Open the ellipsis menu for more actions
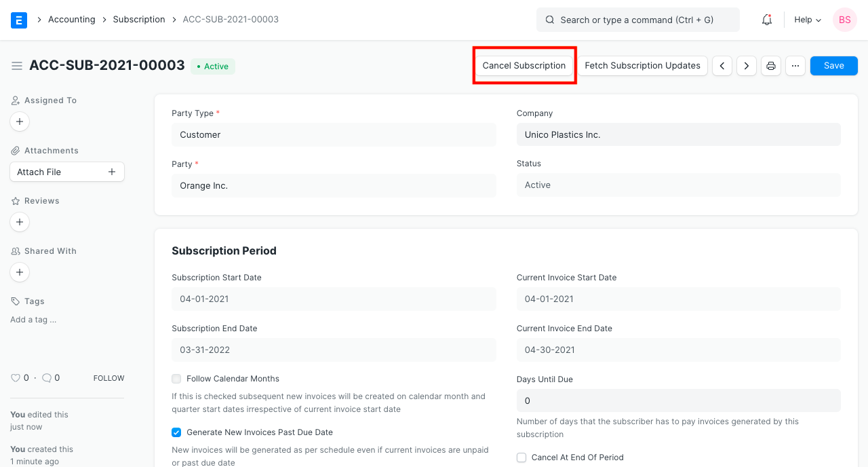Screen dimensions: 868x467 point(795,65)
